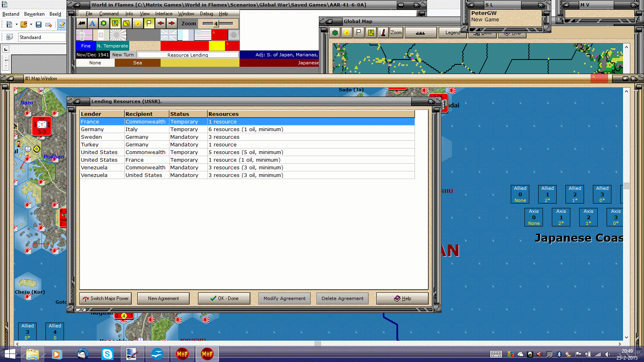Click the New Agreement button

pos(163,298)
